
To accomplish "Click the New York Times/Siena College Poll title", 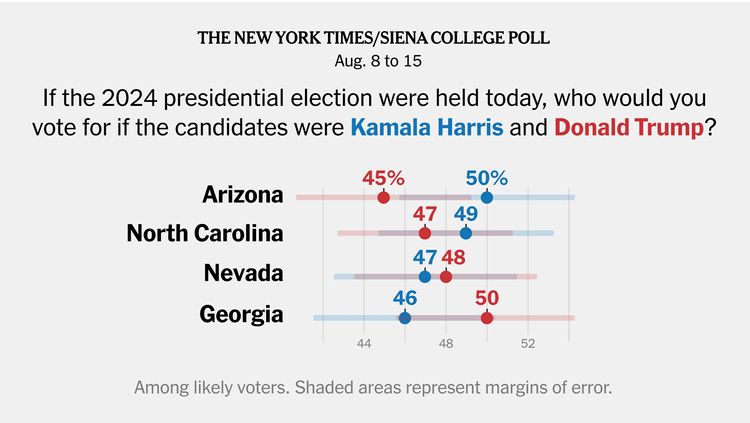I will pos(374,38).
